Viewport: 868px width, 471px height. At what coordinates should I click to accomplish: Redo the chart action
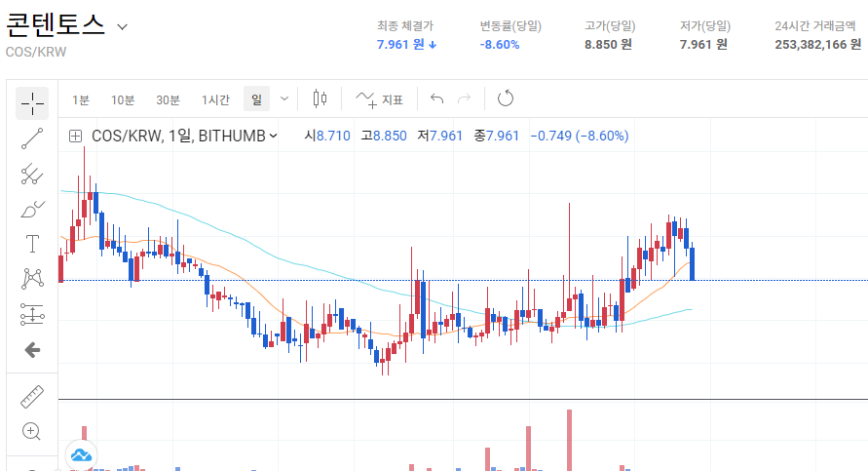465,99
